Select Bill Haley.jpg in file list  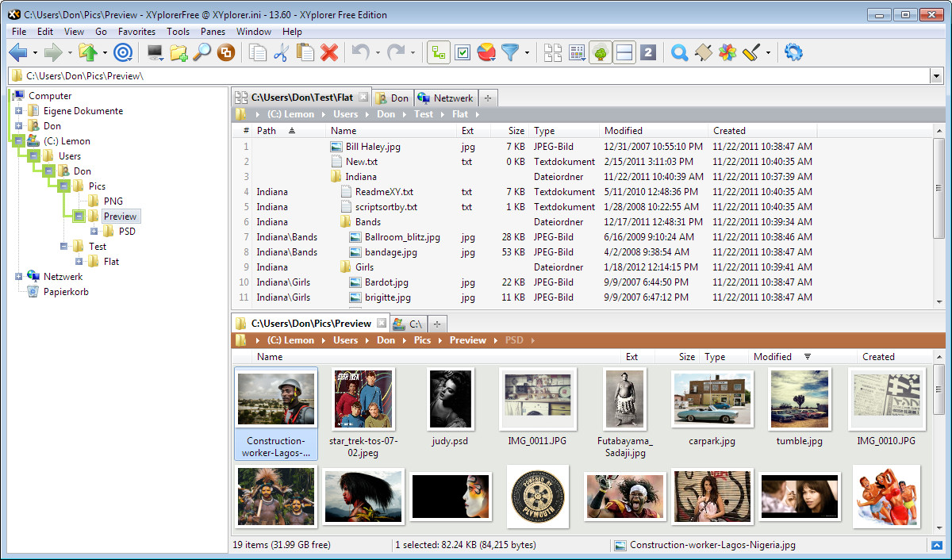373,147
